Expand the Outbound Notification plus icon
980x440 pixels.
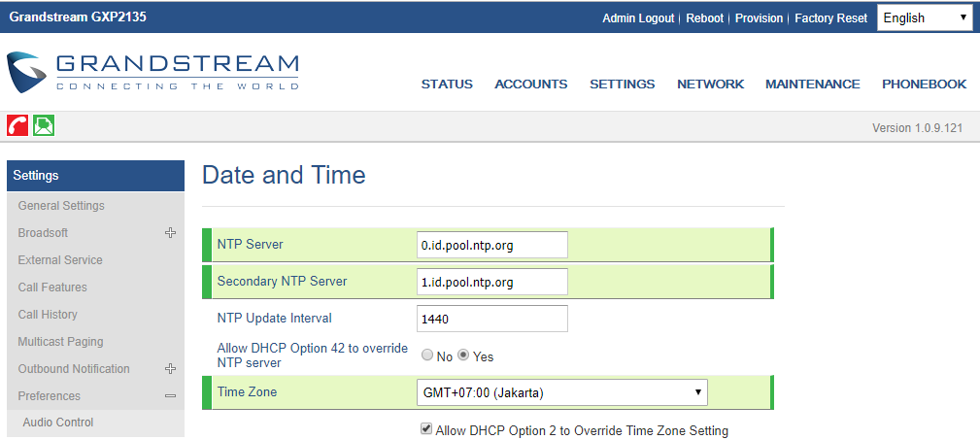point(170,369)
